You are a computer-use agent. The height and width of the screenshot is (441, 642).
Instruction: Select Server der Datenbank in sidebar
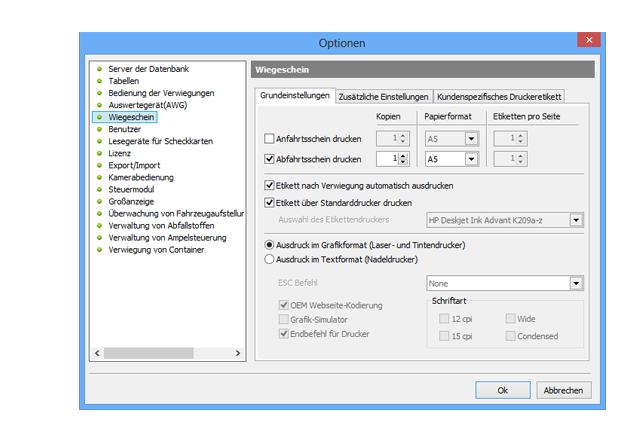(148, 69)
